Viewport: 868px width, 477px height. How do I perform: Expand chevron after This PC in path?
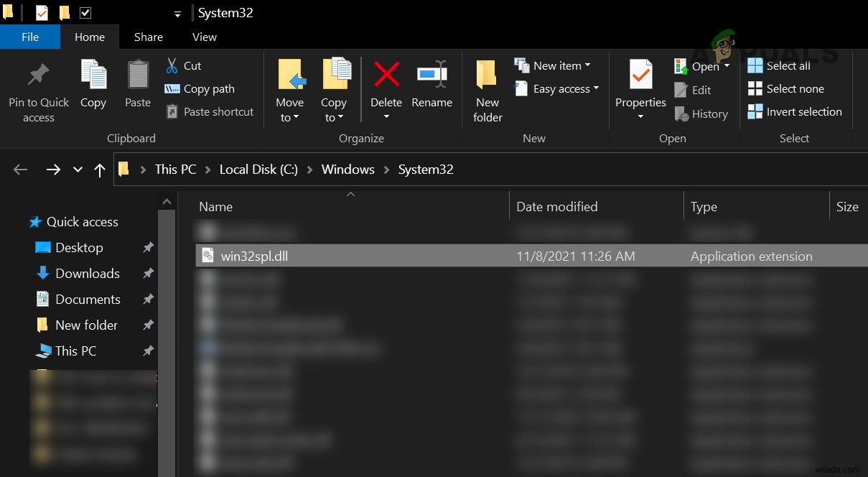click(x=208, y=170)
